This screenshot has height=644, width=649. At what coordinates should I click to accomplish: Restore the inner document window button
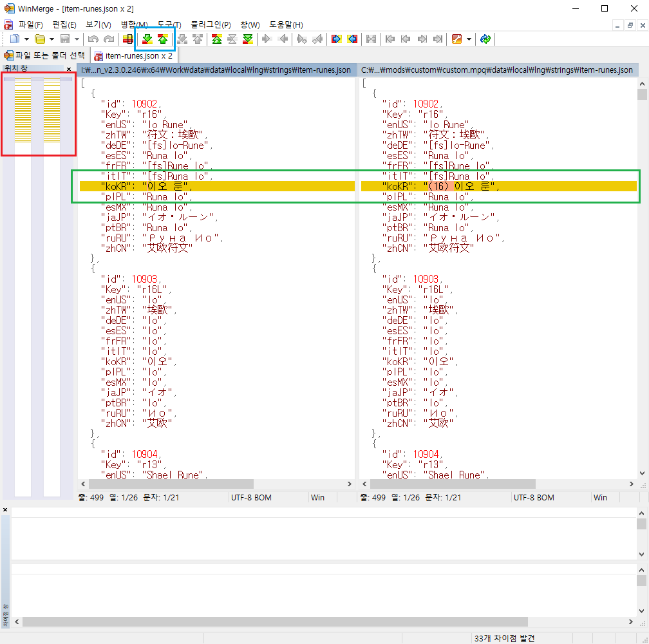coord(630,25)
